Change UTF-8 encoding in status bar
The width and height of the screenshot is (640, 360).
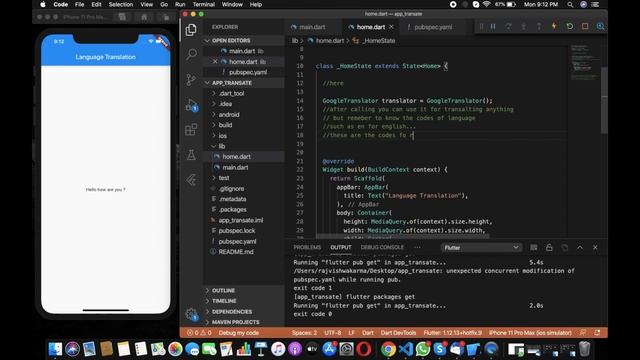click(x=332, y=333)
